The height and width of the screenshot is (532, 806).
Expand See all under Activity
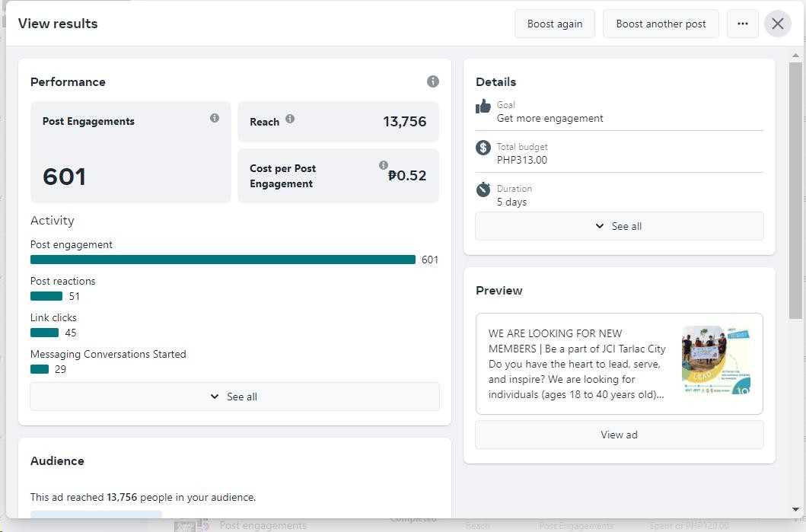point(234,397)
